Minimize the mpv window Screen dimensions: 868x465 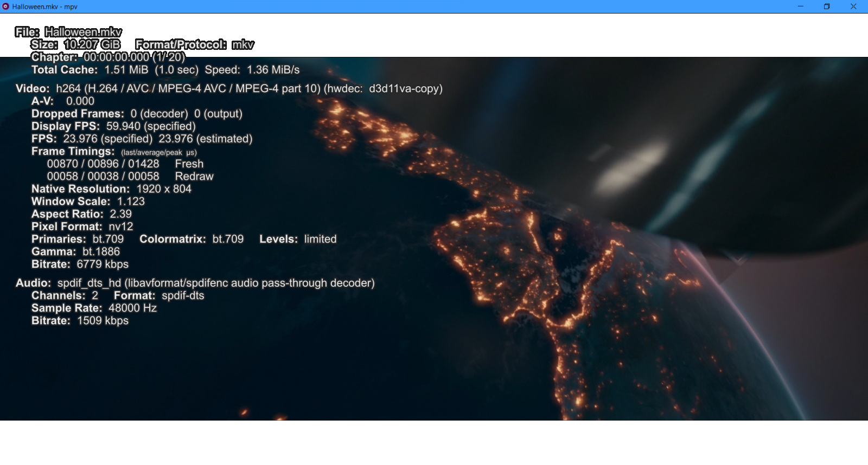[800, 7]
